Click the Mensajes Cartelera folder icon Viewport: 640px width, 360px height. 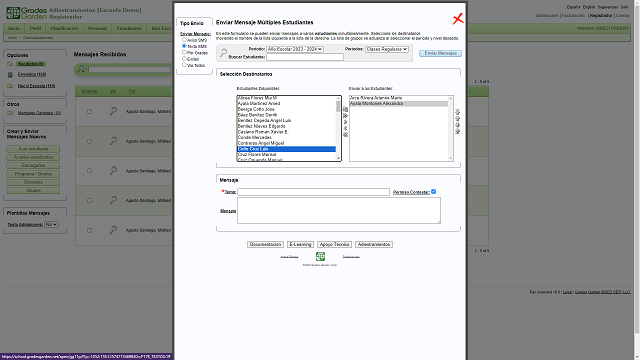[x=10, y=113]
